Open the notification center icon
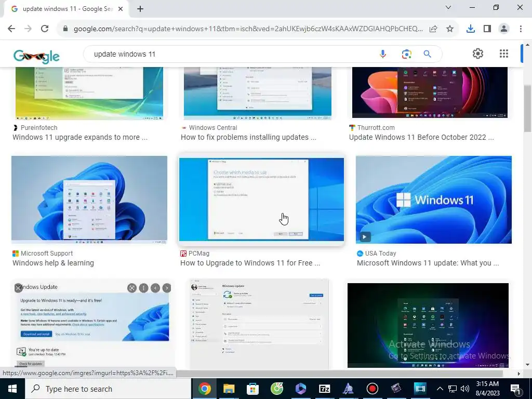Screen dimensions: 532x399 (515, 389)
